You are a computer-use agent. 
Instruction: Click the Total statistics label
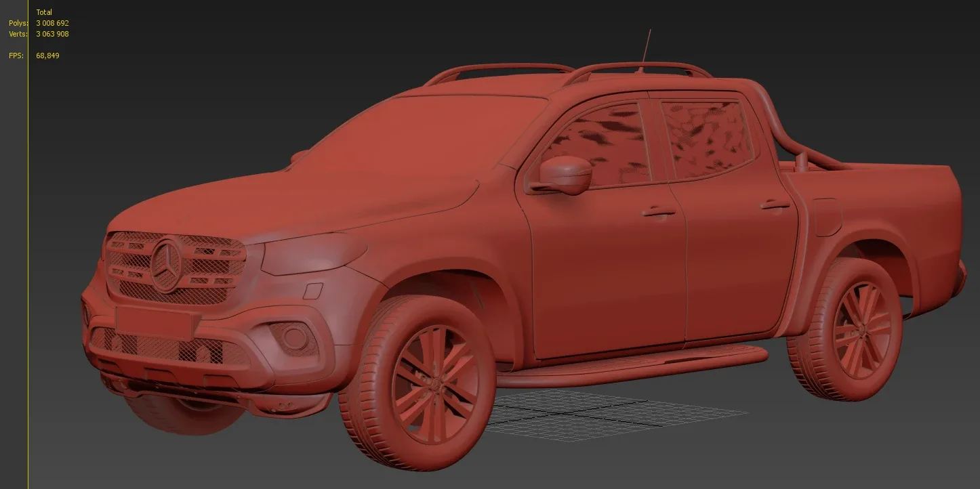[44, 12]
